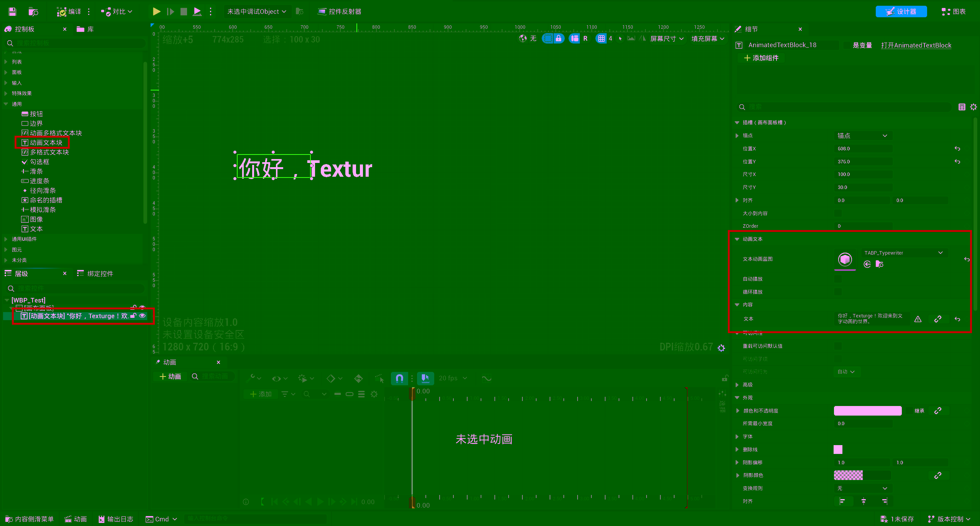Image resolution: width=980 pixels, height=526 pixels.
Task: Enable the 大小到内容 checkbox
Action: pyautogui.click(x=838, y=213)
